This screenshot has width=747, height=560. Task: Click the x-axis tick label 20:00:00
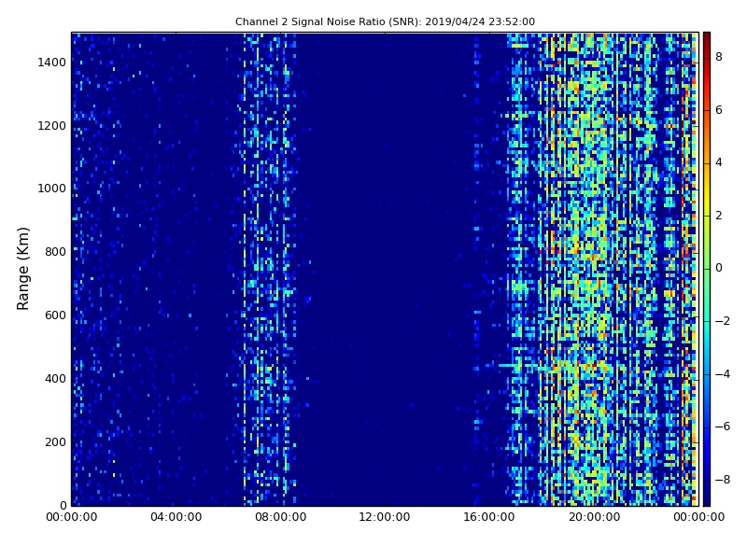594,517
